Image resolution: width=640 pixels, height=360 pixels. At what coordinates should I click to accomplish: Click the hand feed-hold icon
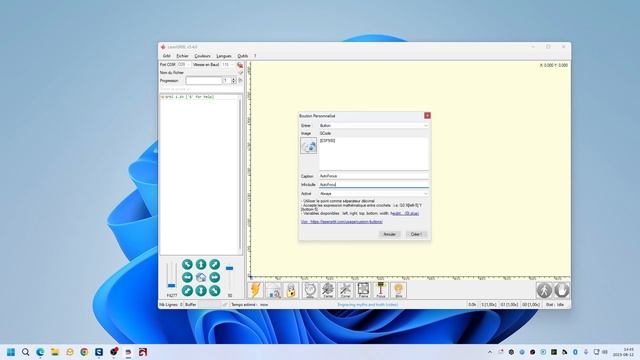tap(562, 290)
